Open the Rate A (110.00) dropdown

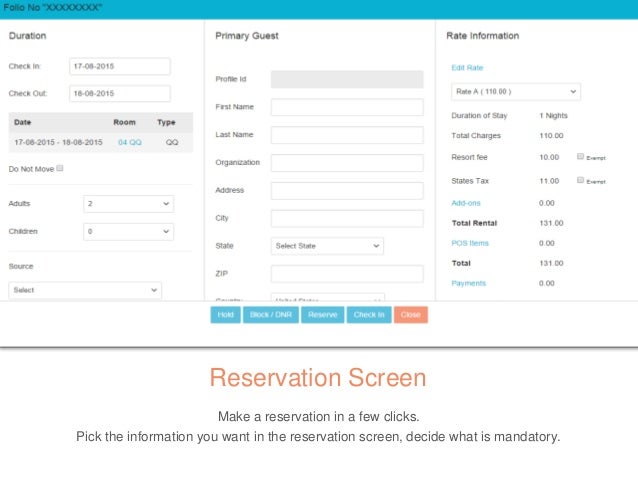516,92
